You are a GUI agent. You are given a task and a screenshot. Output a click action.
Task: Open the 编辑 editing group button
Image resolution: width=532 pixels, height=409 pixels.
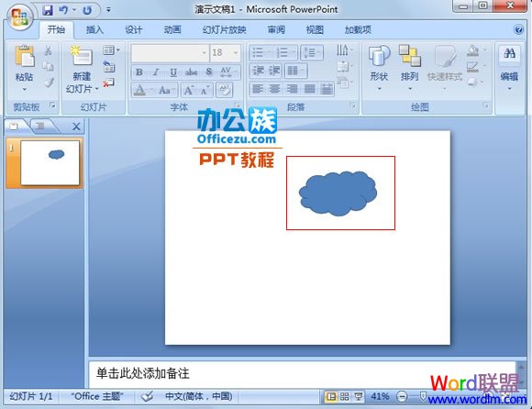pos(509,69)
